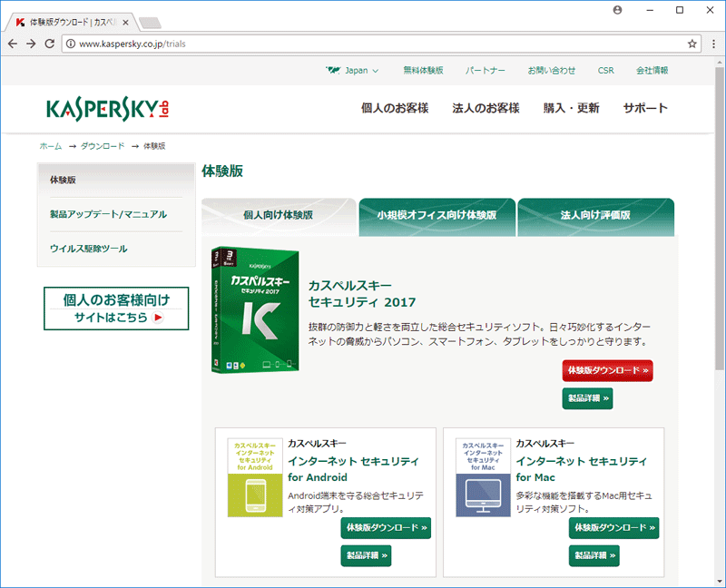Download the Security 2017 trial with red button
This screenshot has width=726, height=588.
607,371
